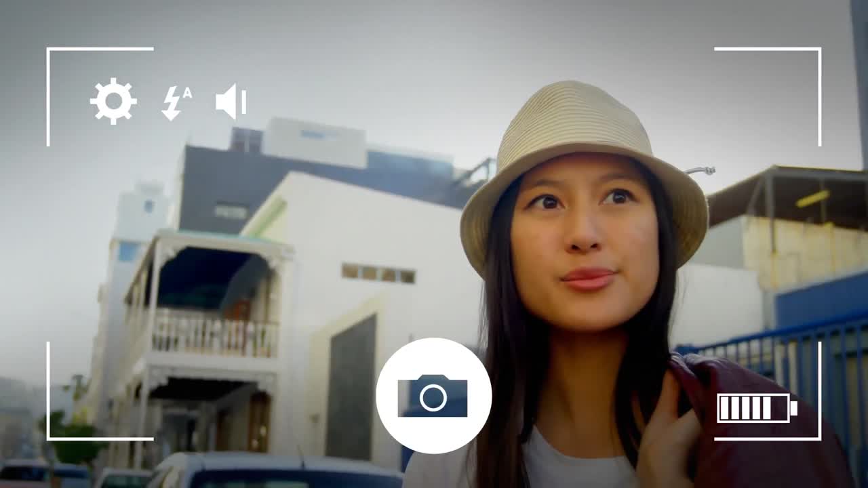Viewport: 868px width, 488px height.
Task: Focus on the white balcony railing
Action: click(x=214, y=334)
